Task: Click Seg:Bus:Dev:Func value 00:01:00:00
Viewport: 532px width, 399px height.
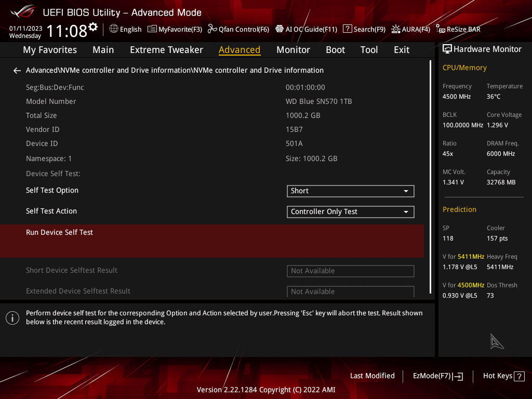Action: click(x=305, y=87)
